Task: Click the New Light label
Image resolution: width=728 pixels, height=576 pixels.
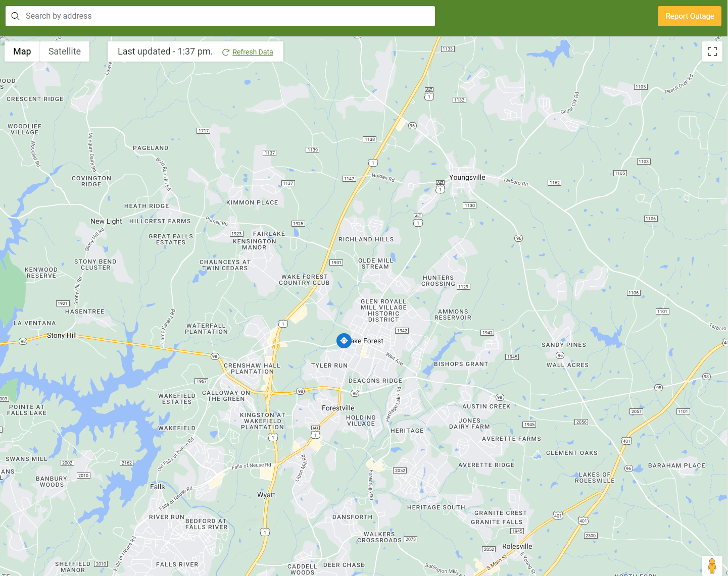Action: pyautogui.click(x=106, y=221)
